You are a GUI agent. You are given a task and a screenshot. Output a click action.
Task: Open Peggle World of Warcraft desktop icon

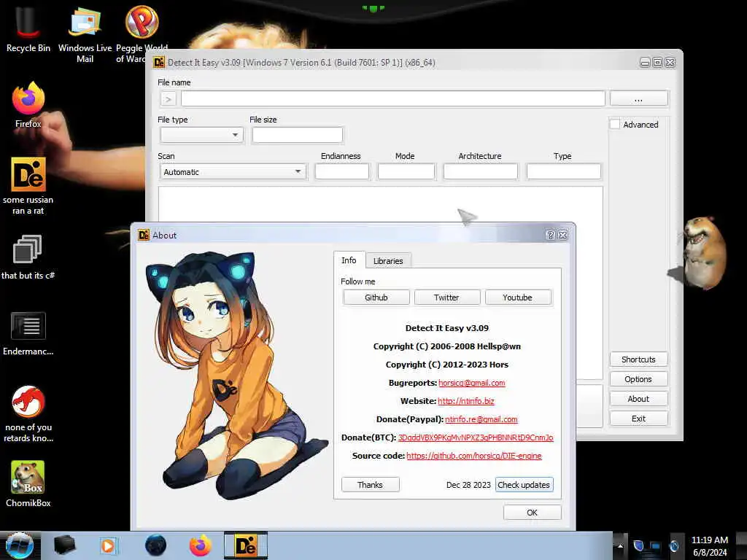[x=142, y=34]
